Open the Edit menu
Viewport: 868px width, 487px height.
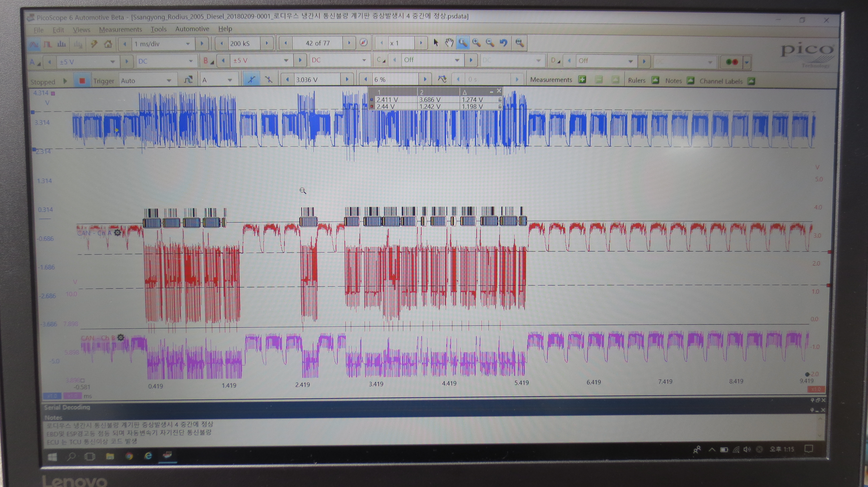(58, 30)
